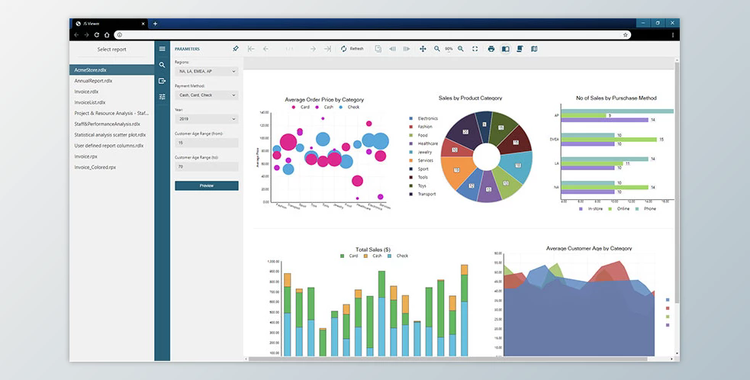Click the Jewelry legend entry
This screenshot has width=750, height=380.
tap(421, 152)
